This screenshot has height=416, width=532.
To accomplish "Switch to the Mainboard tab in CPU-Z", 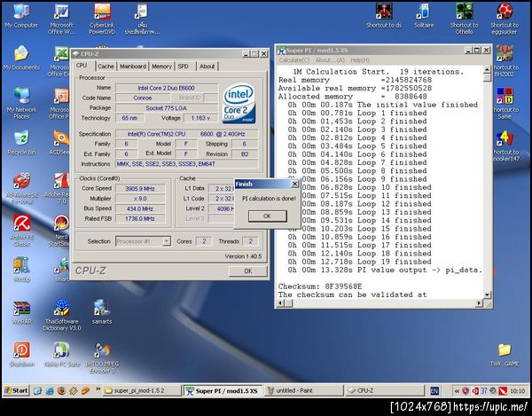I will 133,66.
